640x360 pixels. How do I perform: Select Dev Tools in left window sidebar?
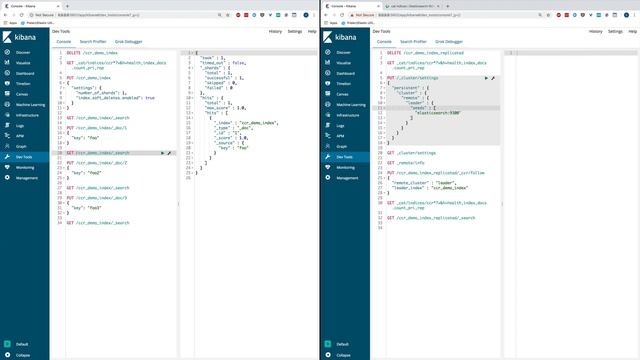point(24,157)
